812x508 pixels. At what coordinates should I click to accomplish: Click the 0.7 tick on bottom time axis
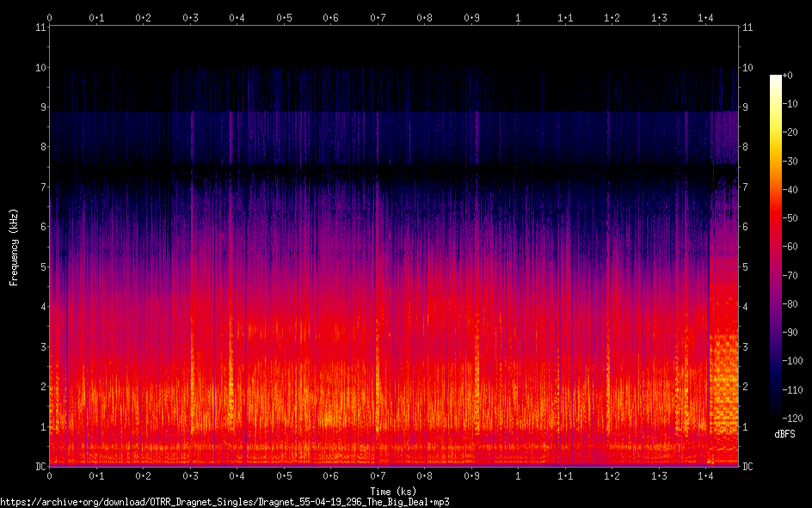(377, 475)
